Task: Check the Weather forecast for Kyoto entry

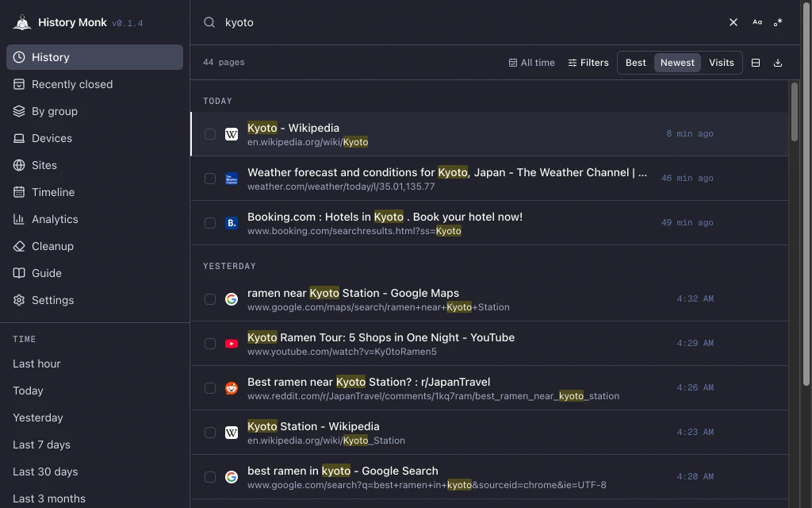Action: [209, 179]
